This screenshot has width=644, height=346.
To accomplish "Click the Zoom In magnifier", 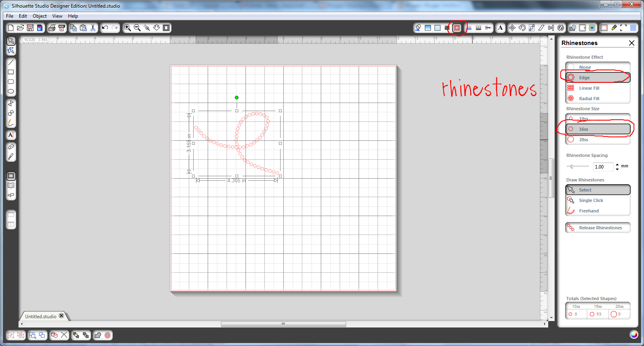I will [x=128, y=28].
